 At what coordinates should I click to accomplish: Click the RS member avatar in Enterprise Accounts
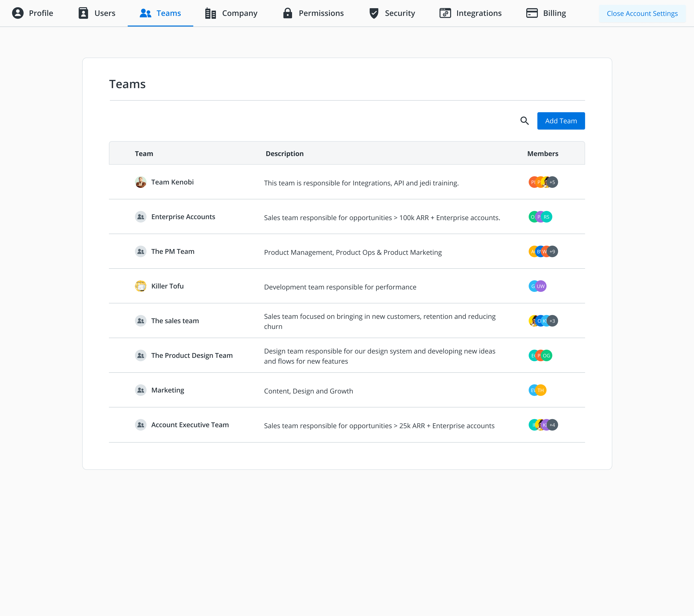(547, 217)
